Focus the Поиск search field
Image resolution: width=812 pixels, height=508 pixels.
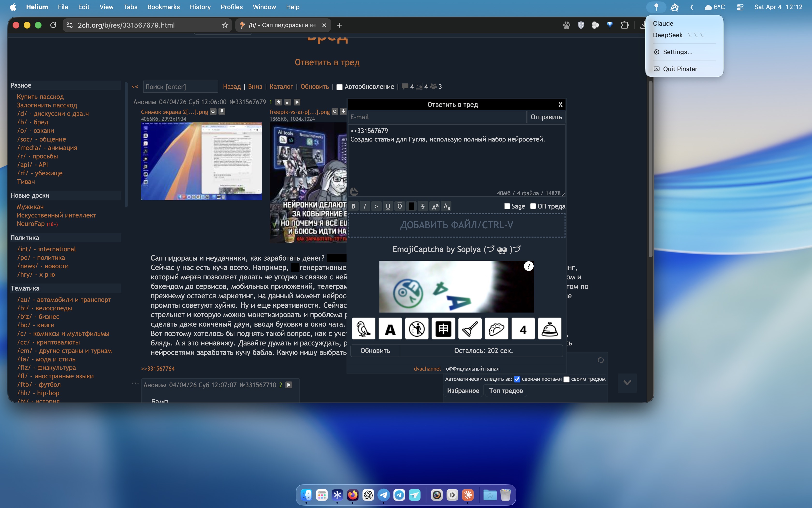(x=181, y=87)
